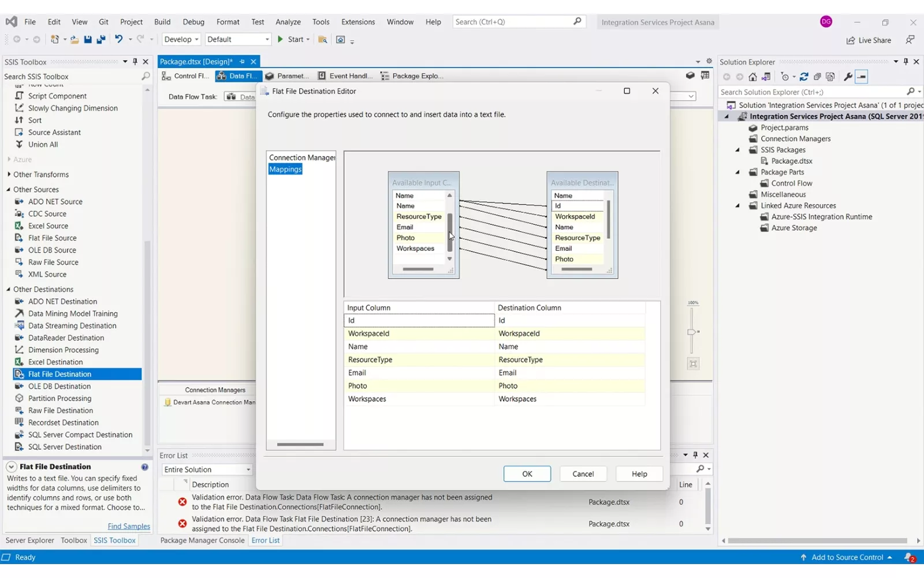Refresh Solution Explorer with the sync icon
This screenshot has width=924, height=578.
(x=803, y=77)
